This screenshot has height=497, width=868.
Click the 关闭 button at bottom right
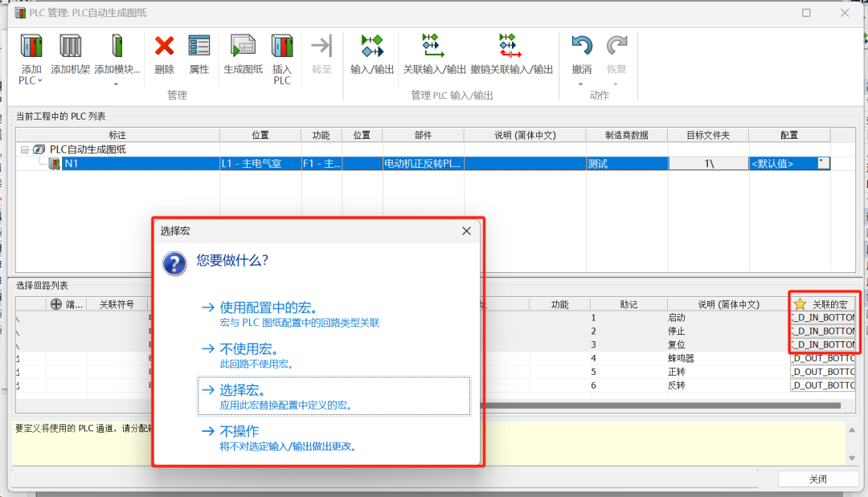817,479
